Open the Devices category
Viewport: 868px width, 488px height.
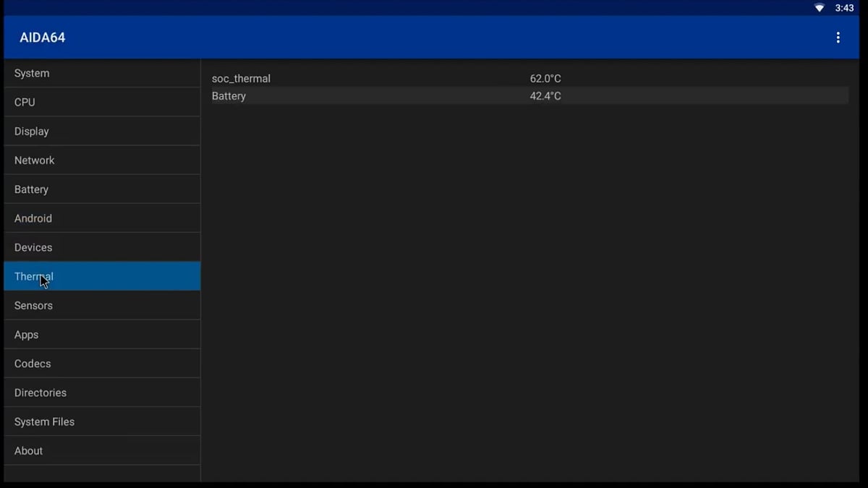101,247
